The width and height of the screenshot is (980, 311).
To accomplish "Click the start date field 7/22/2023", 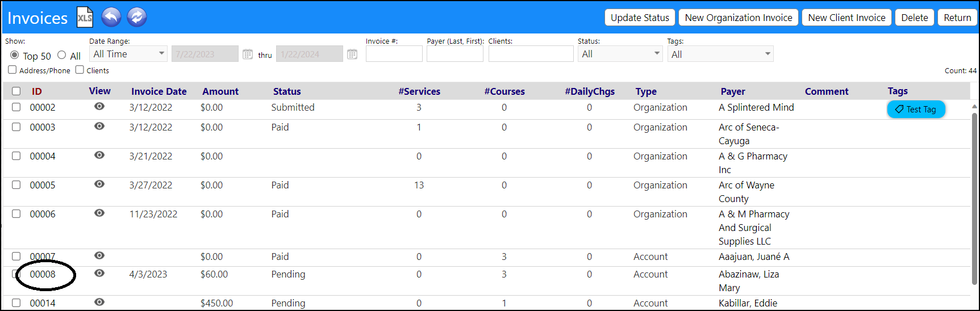I will click(205, 54).
